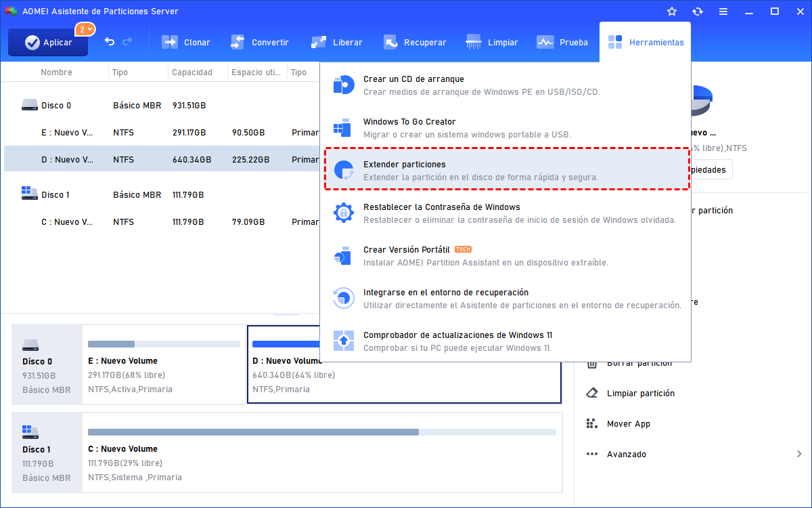Choose Crear Versión Portátil
This screenshot has width=812, height=508.
tap(505, 256)
